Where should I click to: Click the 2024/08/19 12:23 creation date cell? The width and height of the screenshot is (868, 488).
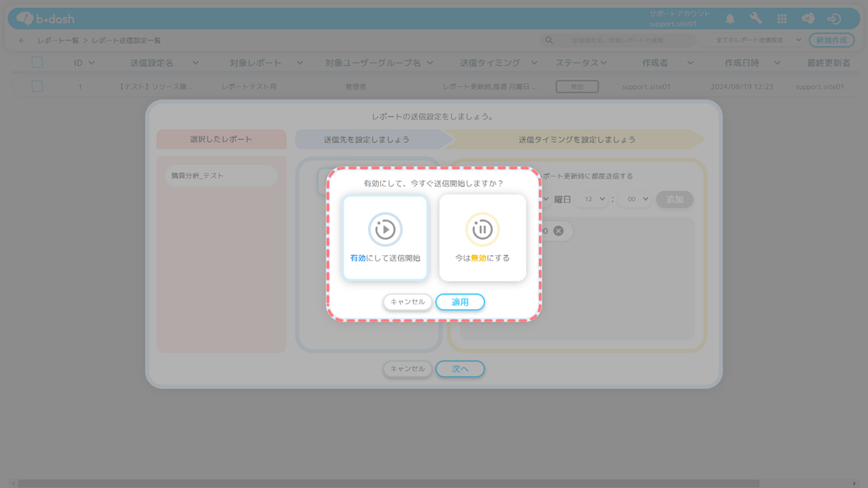(x=742, y=87)
